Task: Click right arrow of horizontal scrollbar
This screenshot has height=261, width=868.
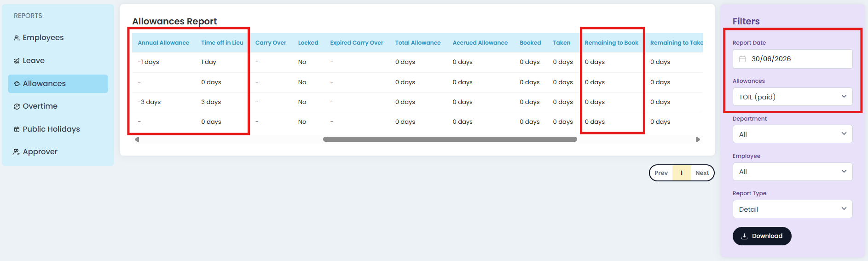Action: 698,139
